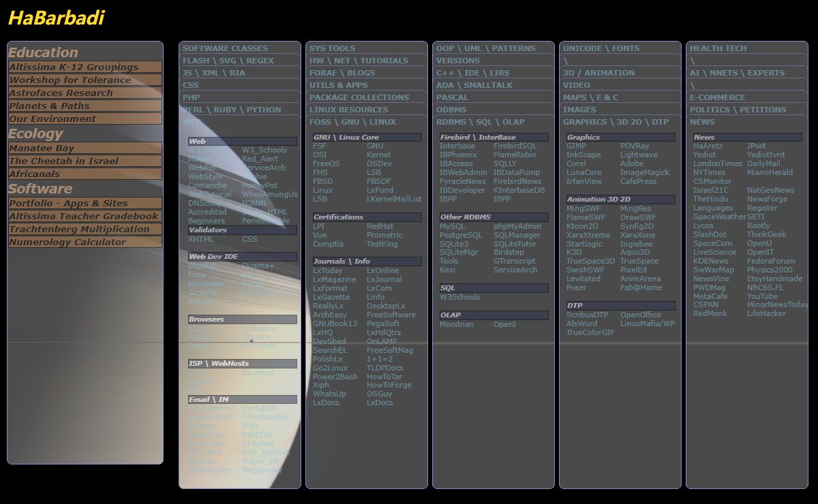Open the ODBMS tab
The image size is (818, 504).
click(493, 110)
